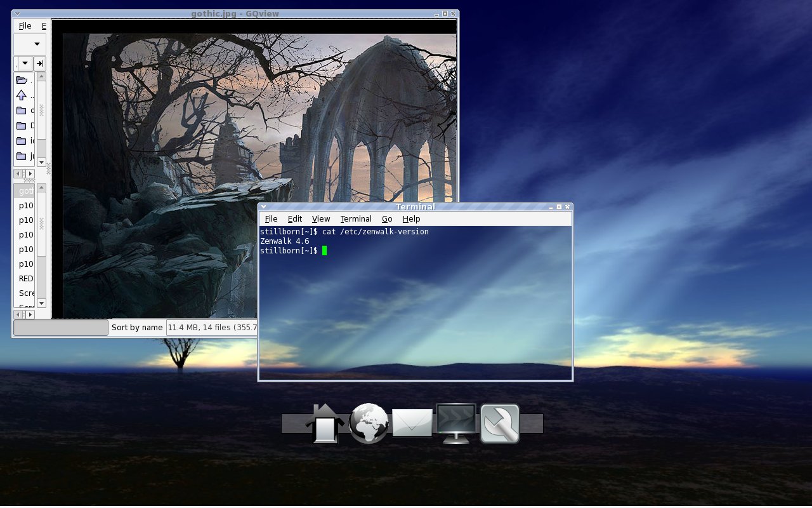
Task: Open Go menu in Terminal
Action: pos(387,219)
